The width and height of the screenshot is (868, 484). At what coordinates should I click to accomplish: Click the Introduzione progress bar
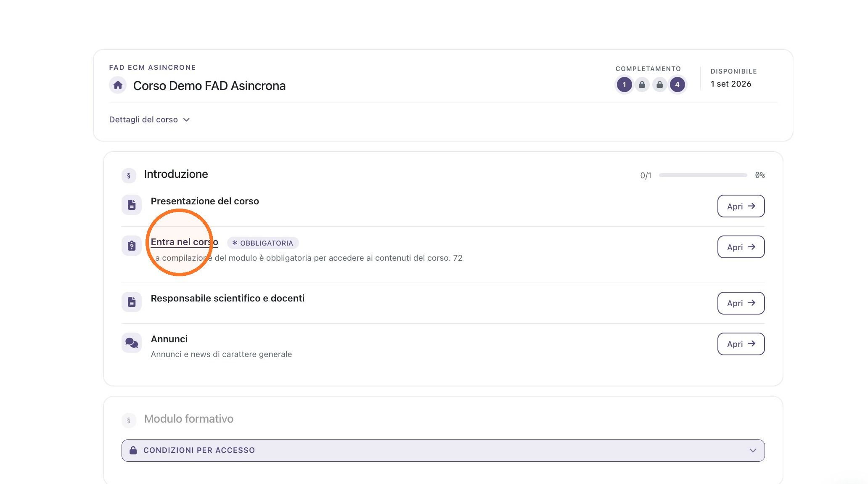pyautogui.click(x=703, y=175)
